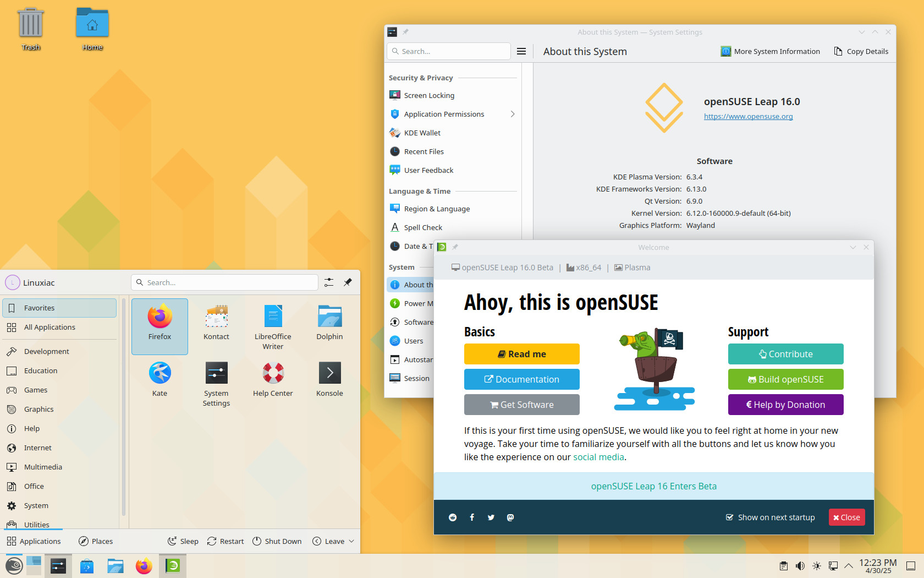Open the Home folder on the desktop
924x578 pixels.
92,29
